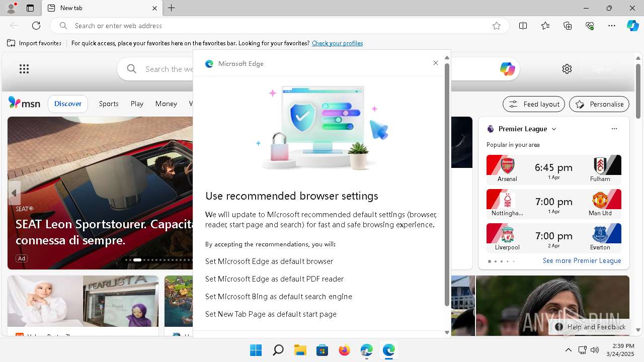This screenshot has height=362, width=644.
Task: Open split screen view
Action: (x=523, y=26)
